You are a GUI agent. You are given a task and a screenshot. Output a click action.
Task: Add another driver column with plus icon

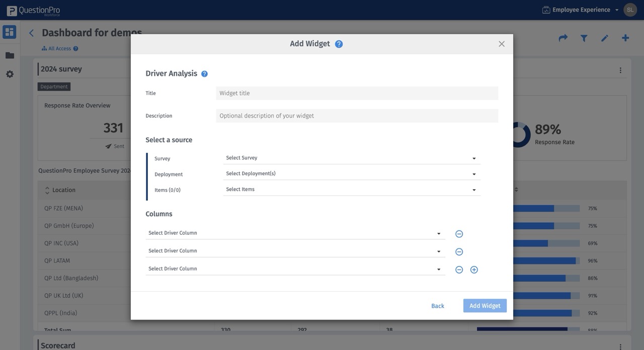pos(474,270)
